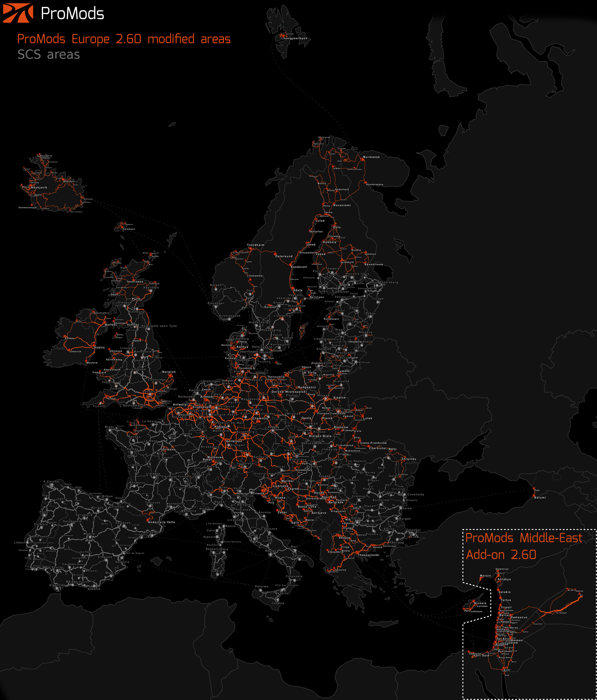Click the Norwich city label

[x=169, y=372]
